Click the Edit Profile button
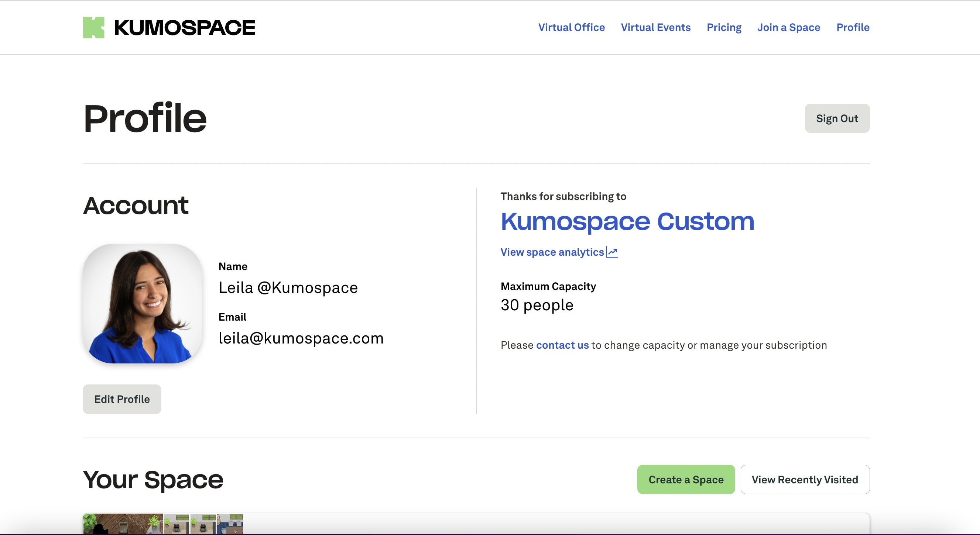Image resolution: width=980 pixels, height=535 pixels. [122, 399]
